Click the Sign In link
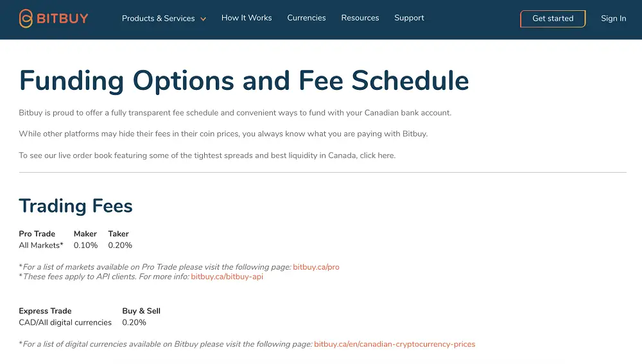 click(x=613, y=19)
